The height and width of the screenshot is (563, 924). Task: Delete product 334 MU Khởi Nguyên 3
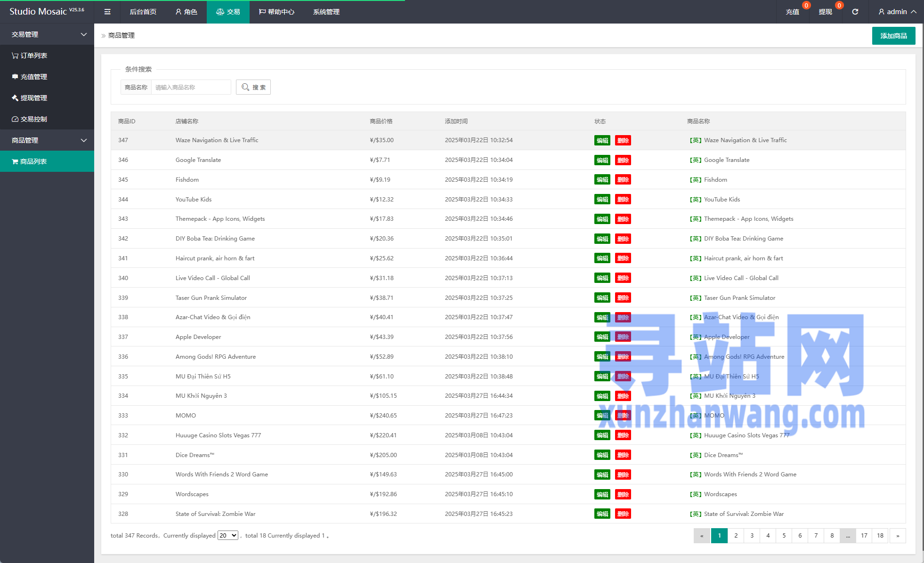coord(623,396)
